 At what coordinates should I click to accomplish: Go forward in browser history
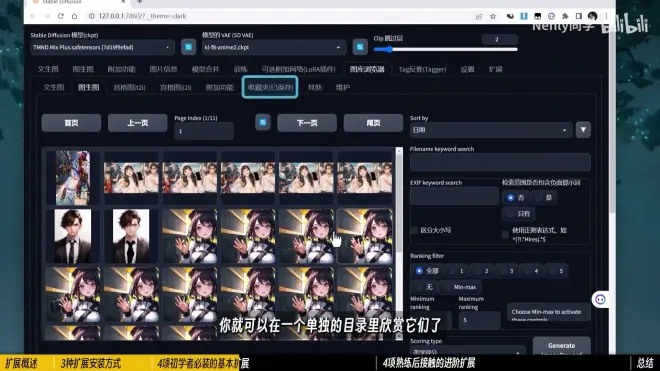click(47, 16)
